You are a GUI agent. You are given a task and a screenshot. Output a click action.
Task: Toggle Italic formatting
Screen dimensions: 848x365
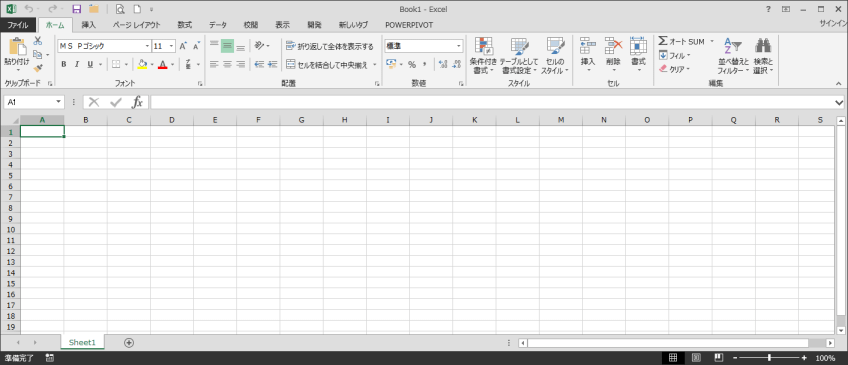point(77,64)
